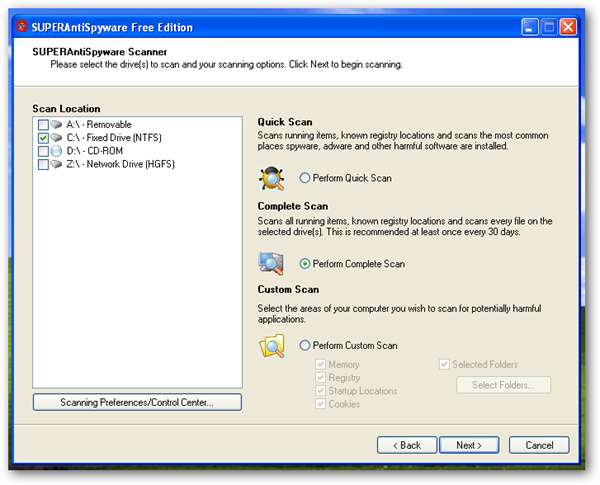This screenshot has height=485, width=600.
Task: Toggle the Cookies checkbox
Action: click(320, 404)
